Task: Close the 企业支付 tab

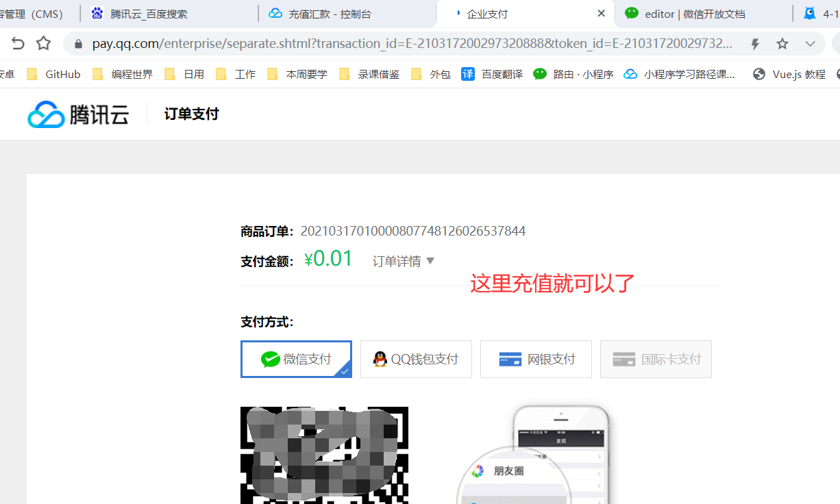Action: [x=601, y=14]
